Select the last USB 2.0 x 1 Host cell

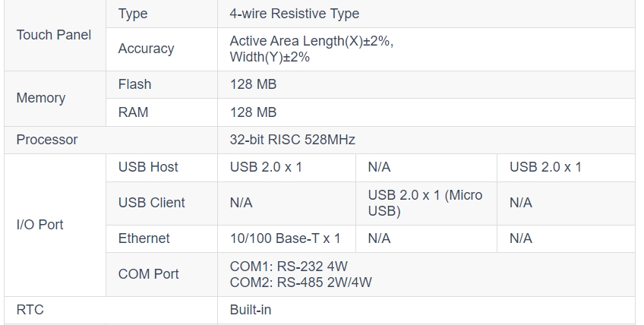pos(566,167)
